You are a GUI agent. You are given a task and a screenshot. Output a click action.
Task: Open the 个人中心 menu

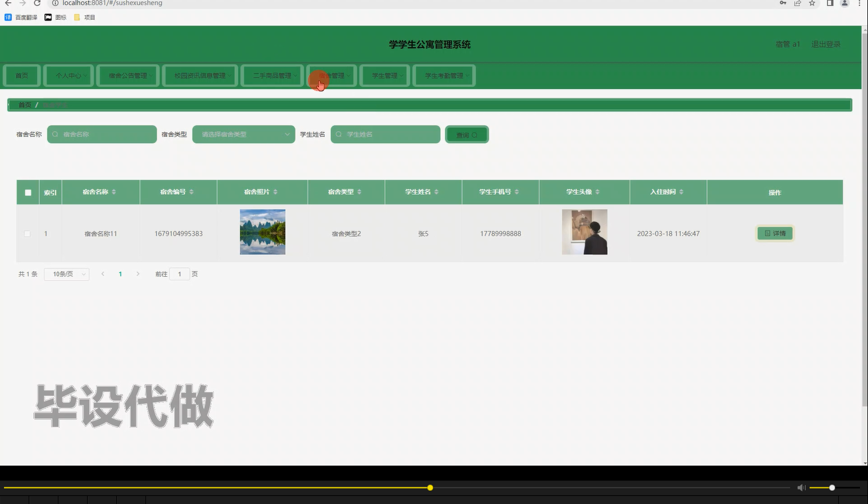68,75
